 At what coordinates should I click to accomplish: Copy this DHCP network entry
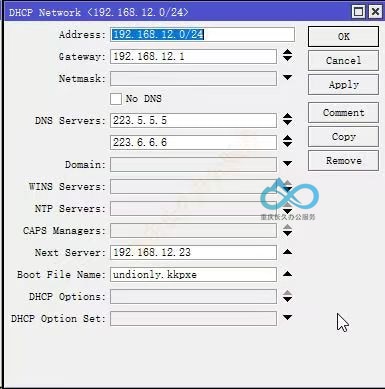pos(343,136)
